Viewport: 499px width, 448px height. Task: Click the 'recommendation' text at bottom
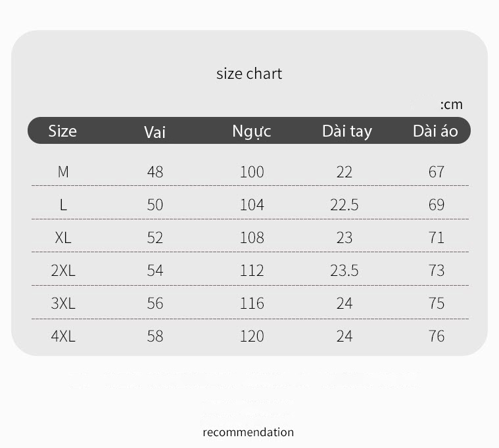click(249, 432)
